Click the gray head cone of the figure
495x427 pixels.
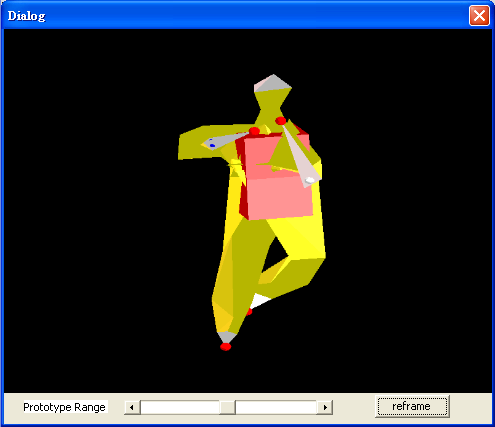coord(273,83)
